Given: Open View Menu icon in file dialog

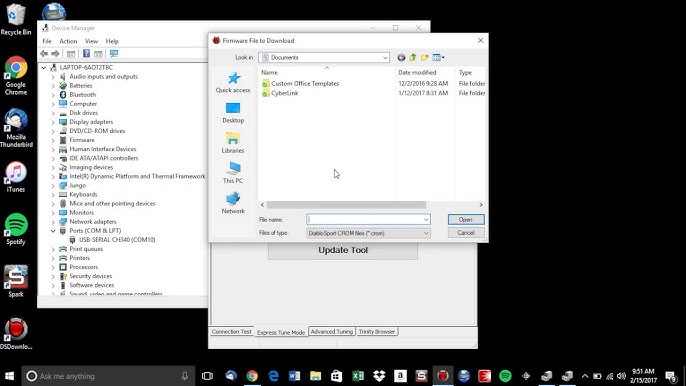Looking at the screenshot, I should coord(438,57).
